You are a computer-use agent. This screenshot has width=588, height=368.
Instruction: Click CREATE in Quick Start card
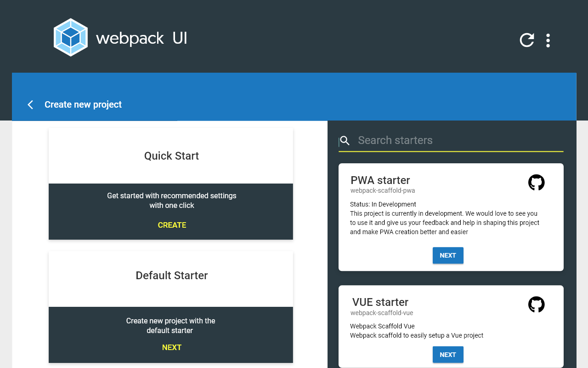[172, 225]
